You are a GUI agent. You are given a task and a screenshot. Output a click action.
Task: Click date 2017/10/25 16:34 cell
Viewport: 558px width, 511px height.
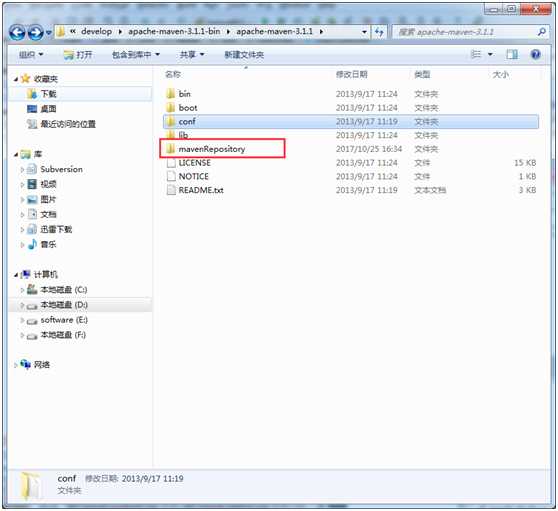369,149
